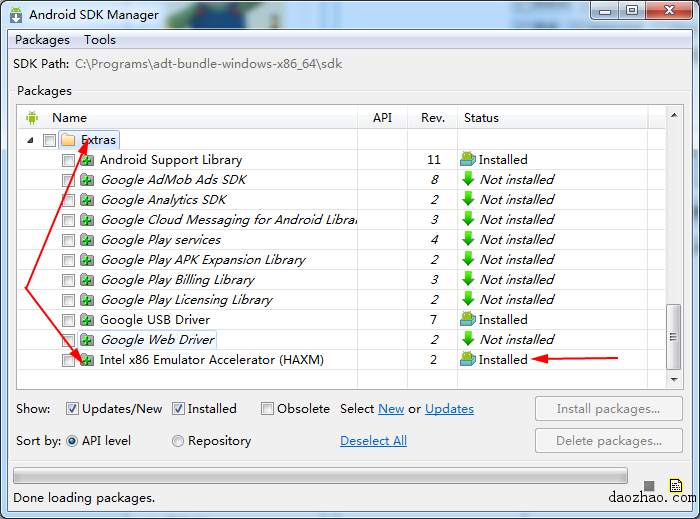Open the log window icon at bottom right
The height and width of the screenshot is (519, 700).
tap(676, 486)
